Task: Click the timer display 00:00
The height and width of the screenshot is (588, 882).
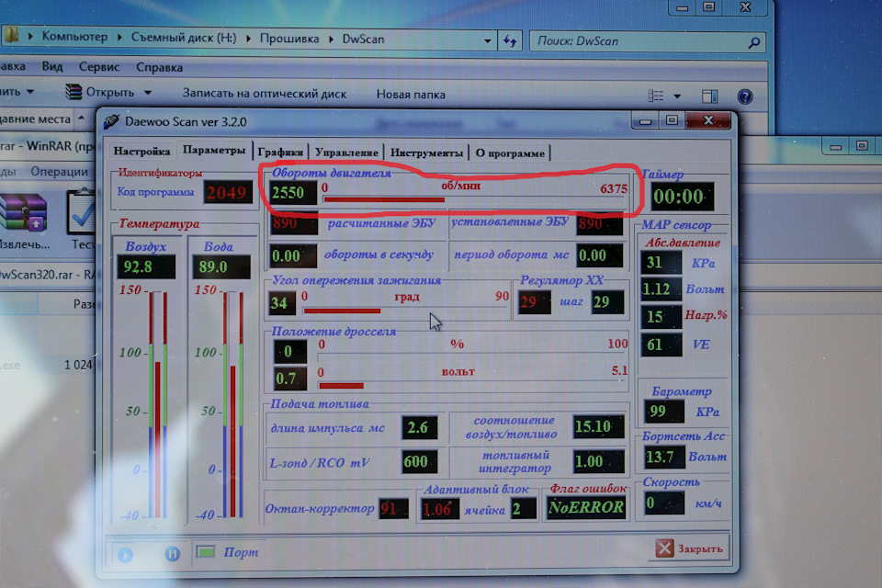Action: (683, 197)
